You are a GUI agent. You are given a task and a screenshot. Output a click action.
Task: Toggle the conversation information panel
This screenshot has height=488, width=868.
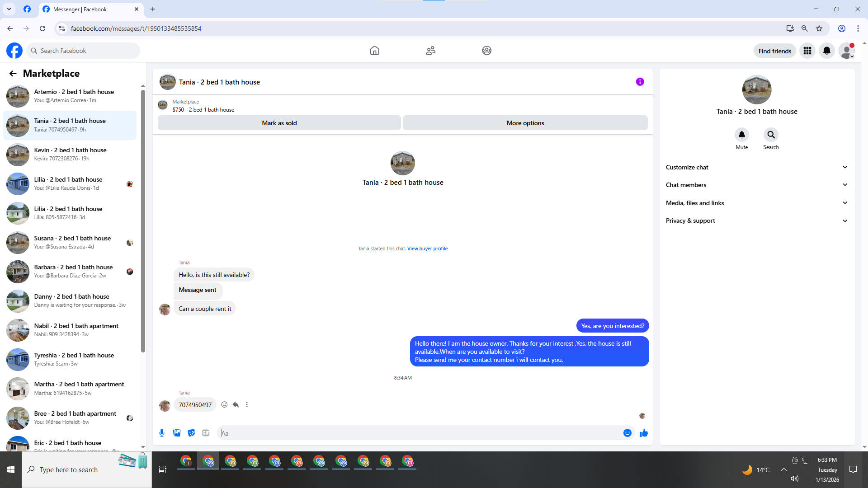(x=640, y=82)
